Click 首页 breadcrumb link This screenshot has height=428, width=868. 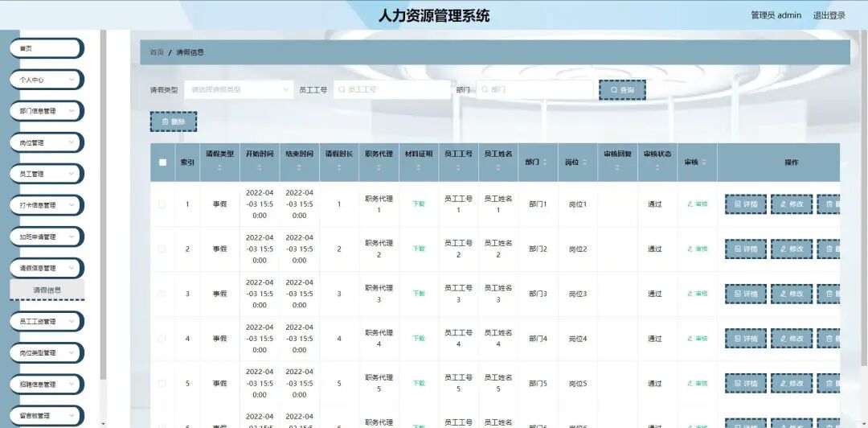point(157,52)
